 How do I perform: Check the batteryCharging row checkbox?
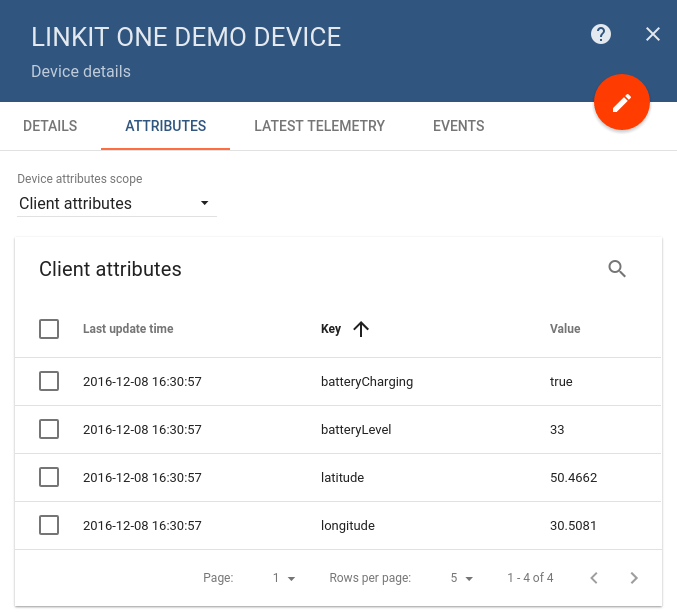pos(49,381)
